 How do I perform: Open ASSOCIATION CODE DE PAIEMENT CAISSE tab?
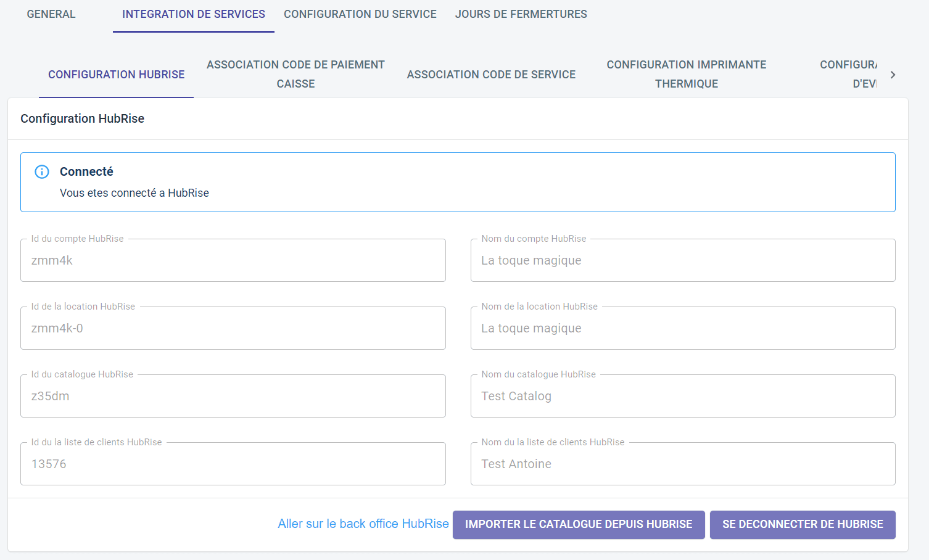click(295, 74)
